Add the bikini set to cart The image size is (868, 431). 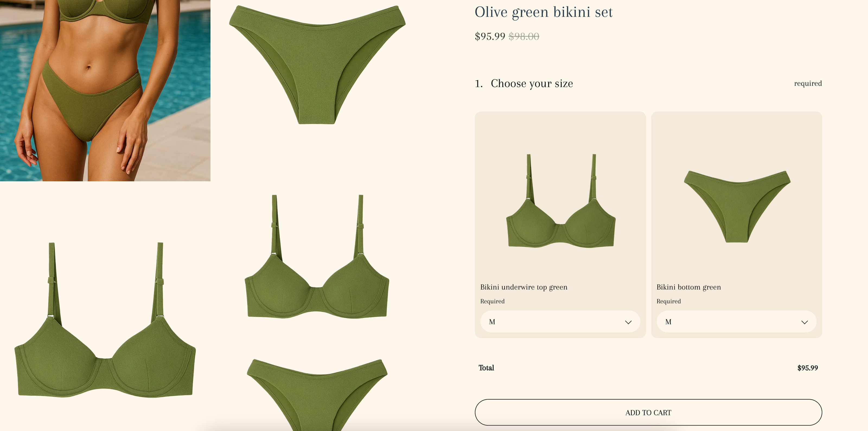tap(648, 412)
